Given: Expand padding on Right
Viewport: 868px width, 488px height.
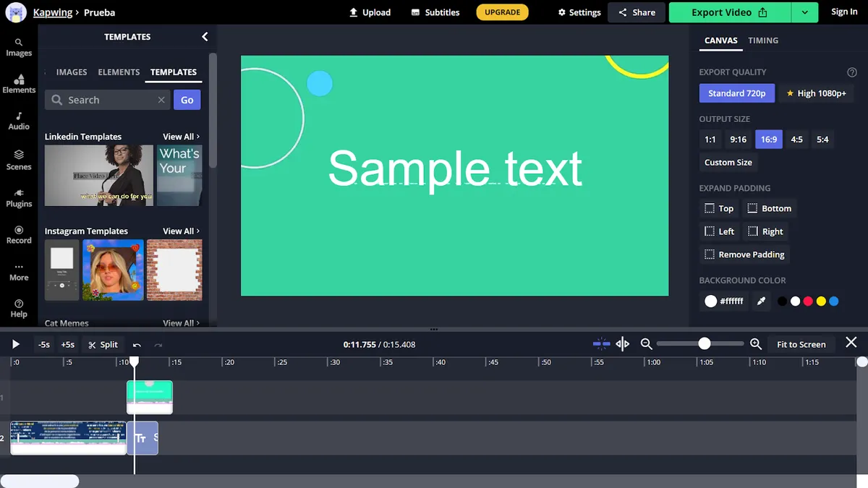Looking at the screenshot, I should [x=765, y=231].
